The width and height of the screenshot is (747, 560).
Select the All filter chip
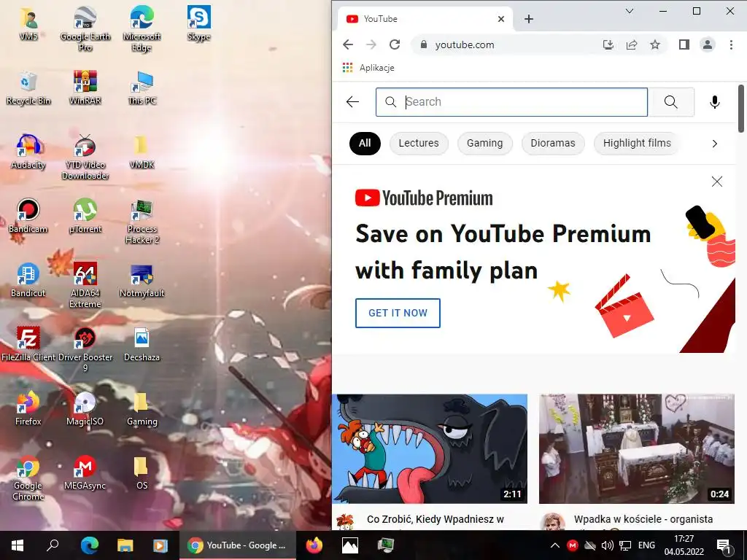365,144
